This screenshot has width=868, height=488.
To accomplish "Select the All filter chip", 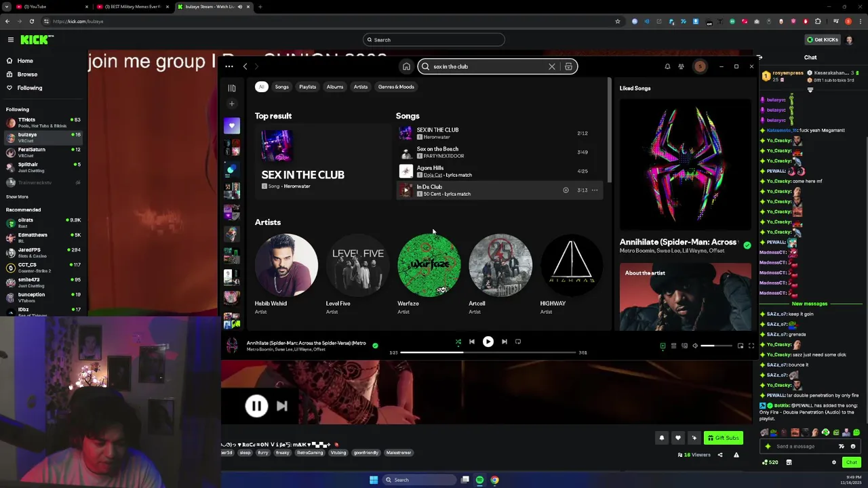I will point(261,87).
